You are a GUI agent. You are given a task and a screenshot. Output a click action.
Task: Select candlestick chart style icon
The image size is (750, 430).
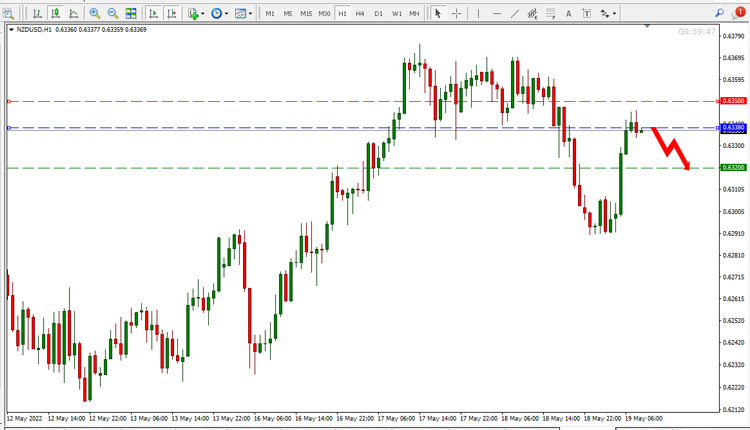55,13
